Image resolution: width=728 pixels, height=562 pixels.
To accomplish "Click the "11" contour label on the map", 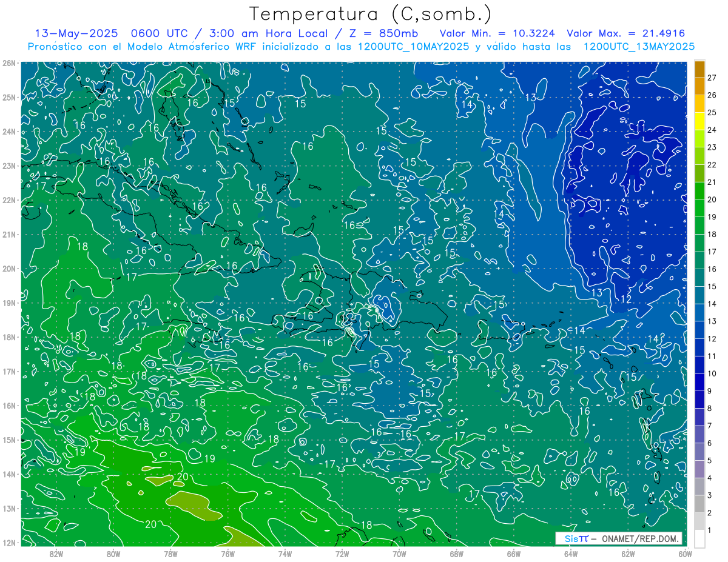I will pyautogui.click(x=640, y=128).
